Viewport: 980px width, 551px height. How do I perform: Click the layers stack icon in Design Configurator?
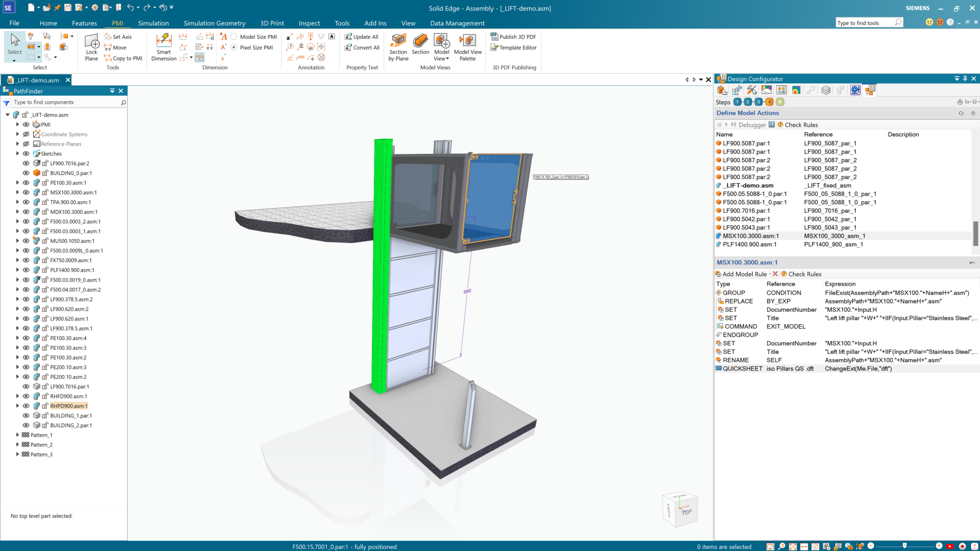826,90
